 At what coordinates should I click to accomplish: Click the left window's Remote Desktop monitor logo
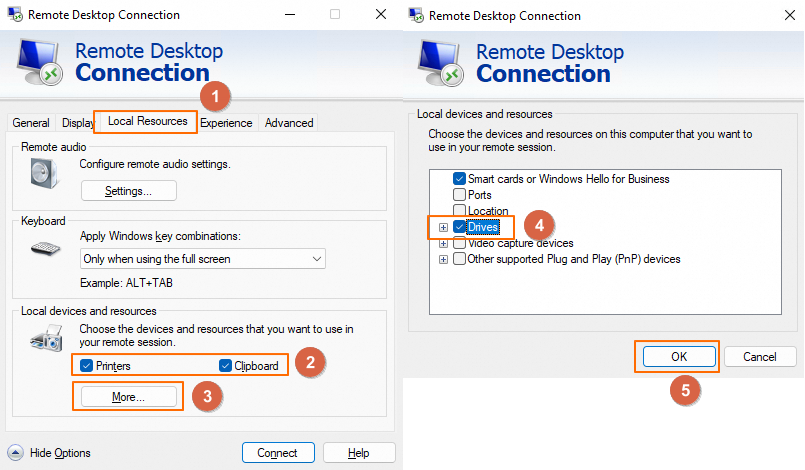coord(40,62)
